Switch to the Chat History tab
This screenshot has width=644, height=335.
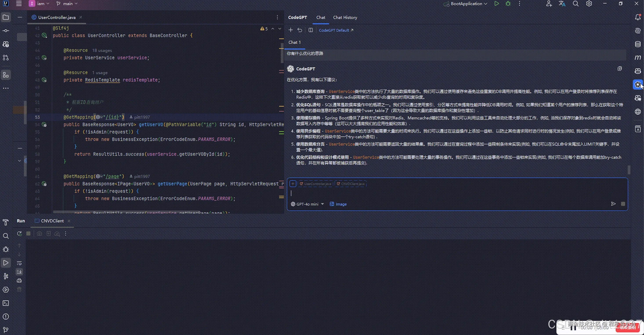click(x=345, y=18)
